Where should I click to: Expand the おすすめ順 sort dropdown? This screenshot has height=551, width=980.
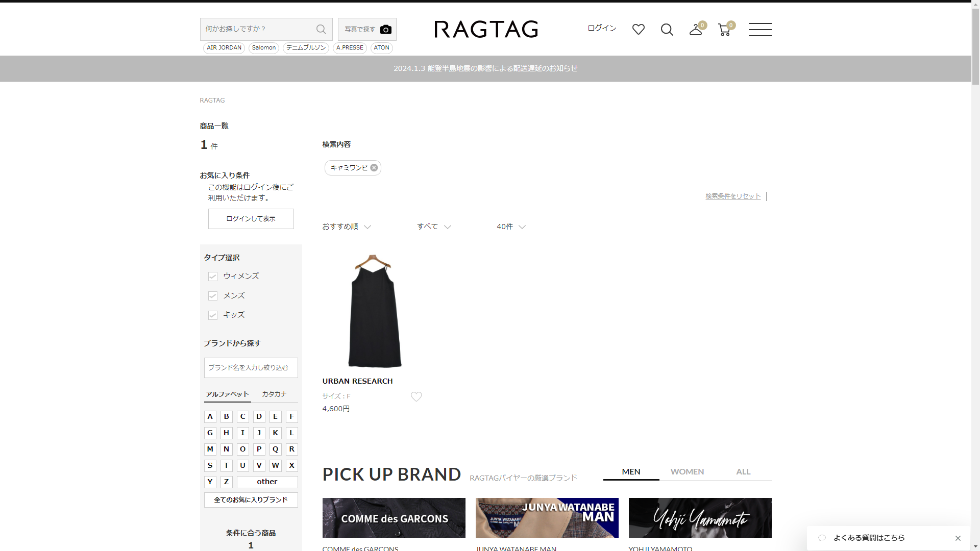pyautogui.click(x=347, y=227)
